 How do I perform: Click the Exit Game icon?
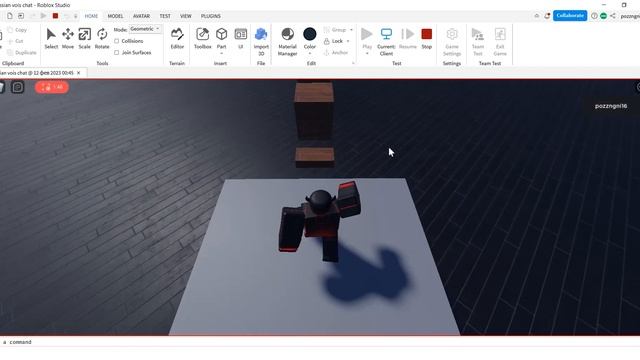(500, 34)
